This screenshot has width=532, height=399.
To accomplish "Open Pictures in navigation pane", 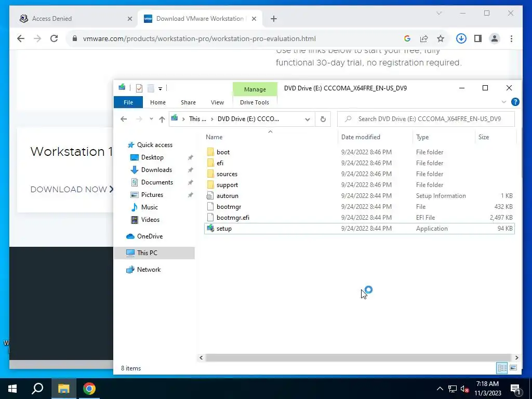I will [152, 195].
